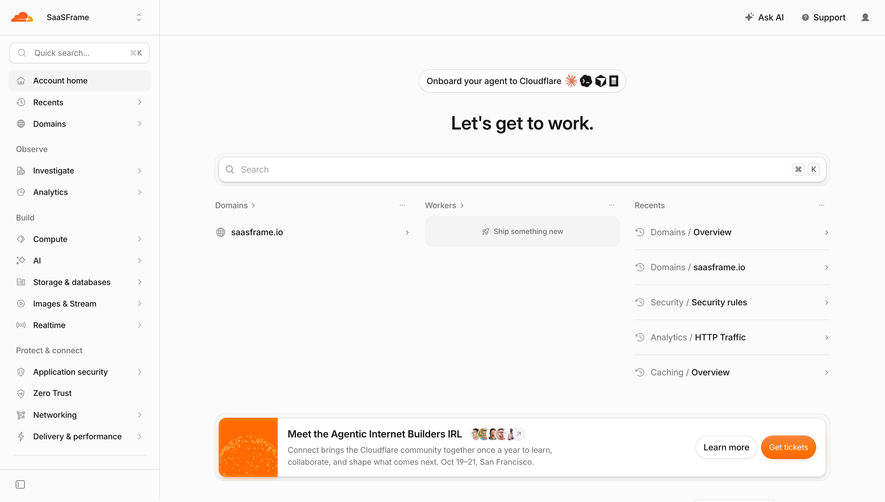
Task: Open Networking menu item
Action: tap(80, 415)
